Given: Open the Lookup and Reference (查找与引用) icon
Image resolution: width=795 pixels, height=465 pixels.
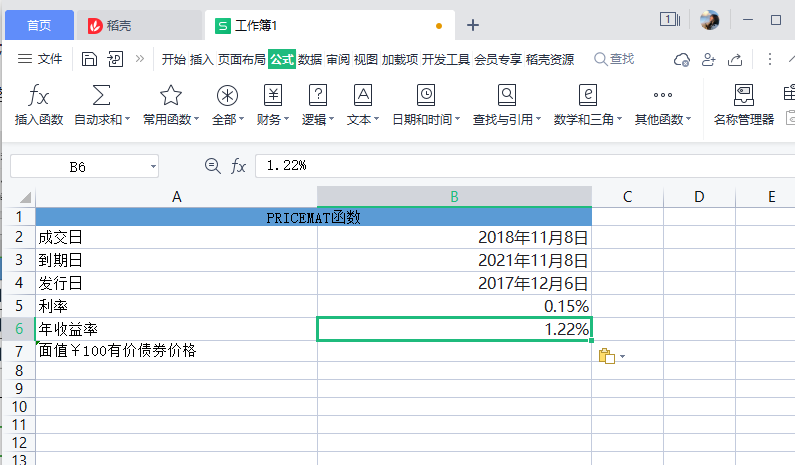Looking at the screenshot, I should tap(507, 95).
